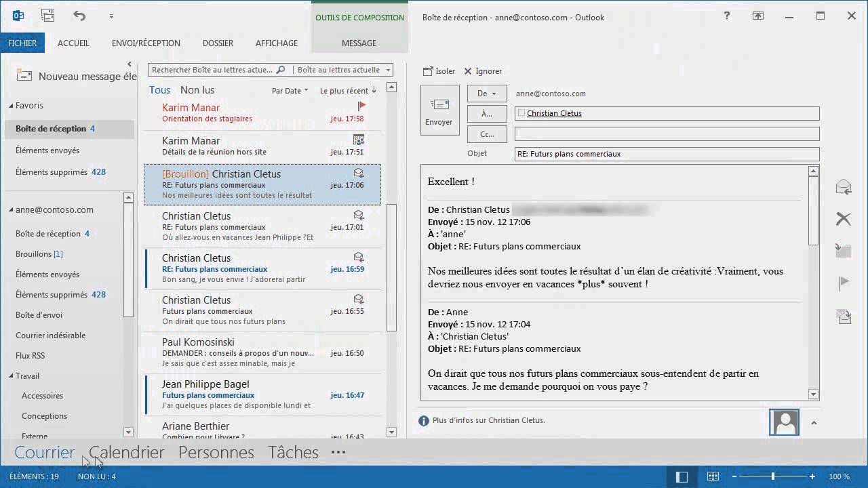
Task: Click the move-to-folder icon on the side bar
Action: click(844, 250)
